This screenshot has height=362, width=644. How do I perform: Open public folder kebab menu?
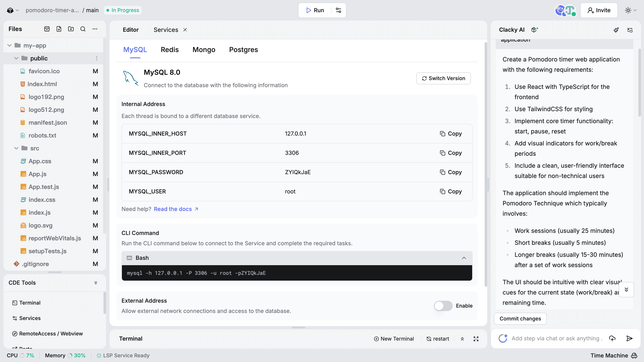click(96, 58)
